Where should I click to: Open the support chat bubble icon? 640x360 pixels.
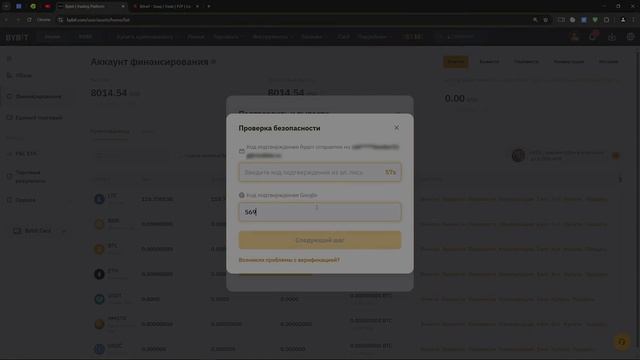coord(621,342)
